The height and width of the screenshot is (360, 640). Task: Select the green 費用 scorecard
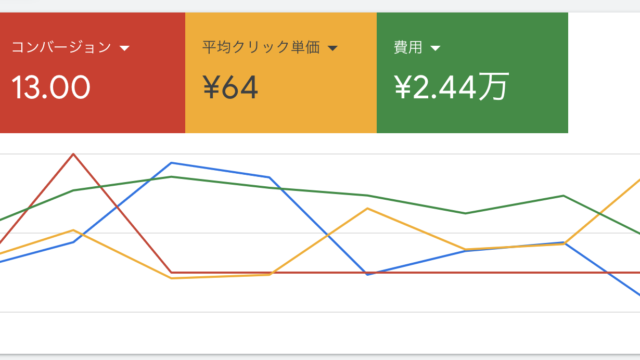[x=472, y=73]
